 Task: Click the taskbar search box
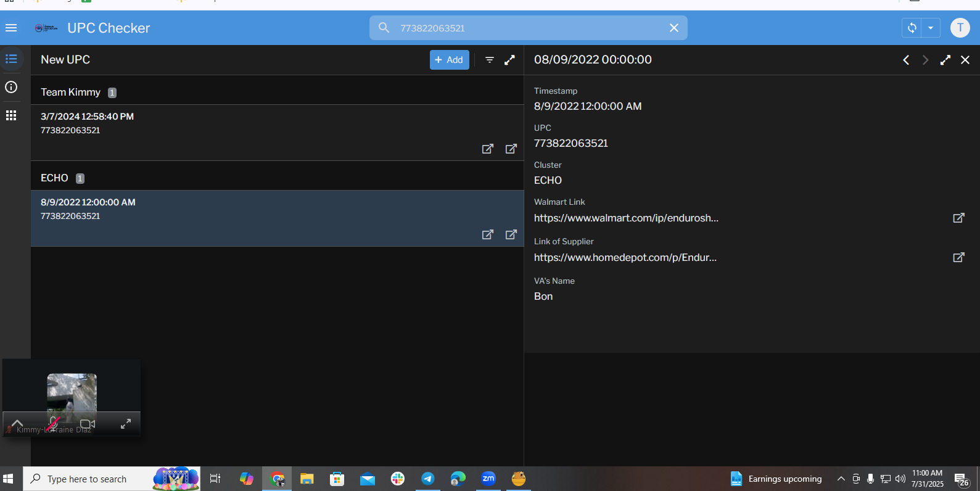click(x=112, y=479)
